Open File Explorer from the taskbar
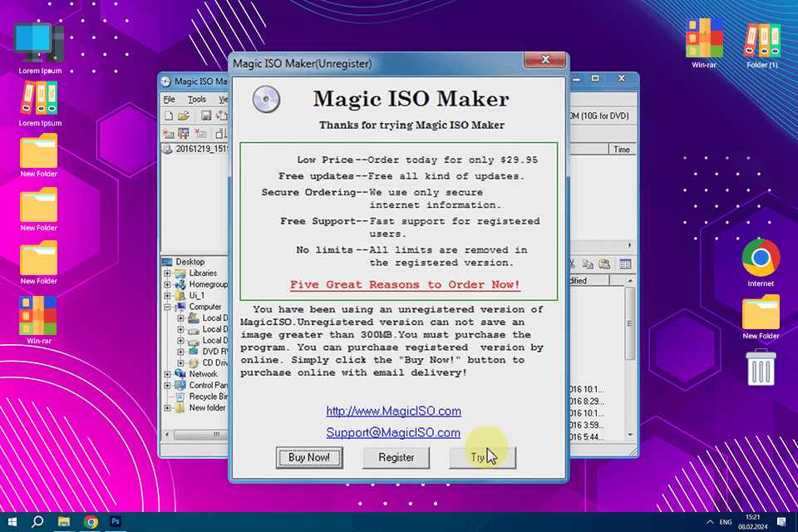798x532 pixels. 64,522
